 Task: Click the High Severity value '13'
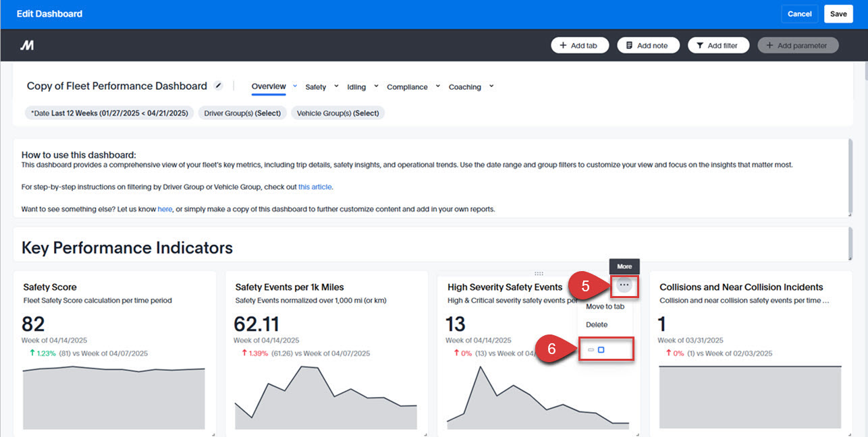(456, 324)
